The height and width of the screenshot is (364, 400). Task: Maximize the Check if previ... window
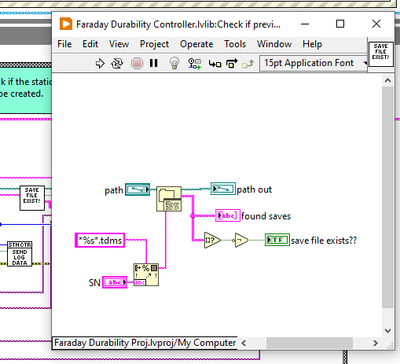[x=340, y=24]
